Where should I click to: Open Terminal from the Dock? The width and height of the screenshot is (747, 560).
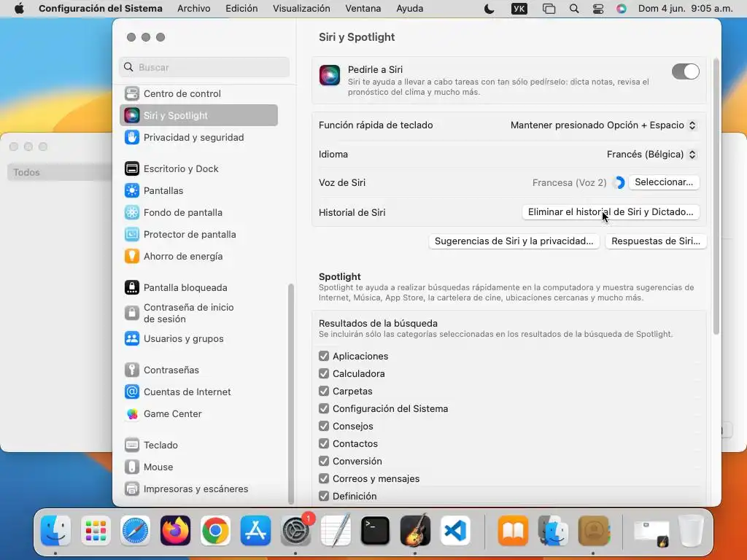coord(376,531)
